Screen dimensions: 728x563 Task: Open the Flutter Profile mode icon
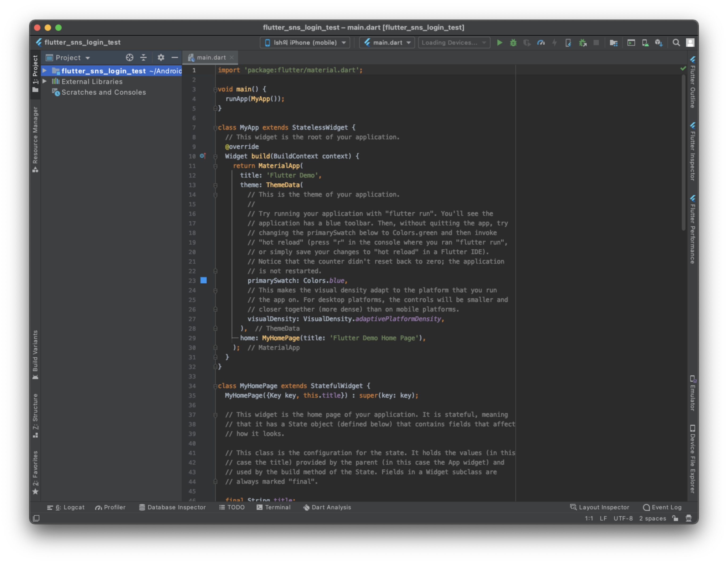pyautogui.click(x=541, y=43)
